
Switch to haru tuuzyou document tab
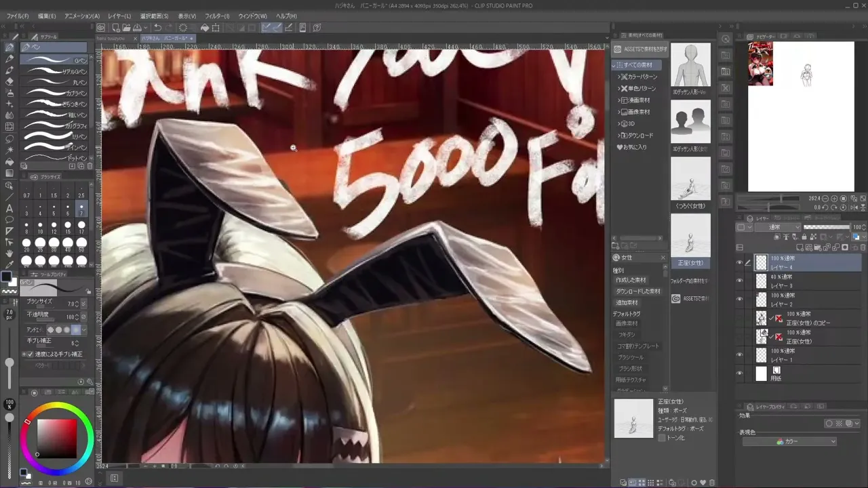pos(115,39)
